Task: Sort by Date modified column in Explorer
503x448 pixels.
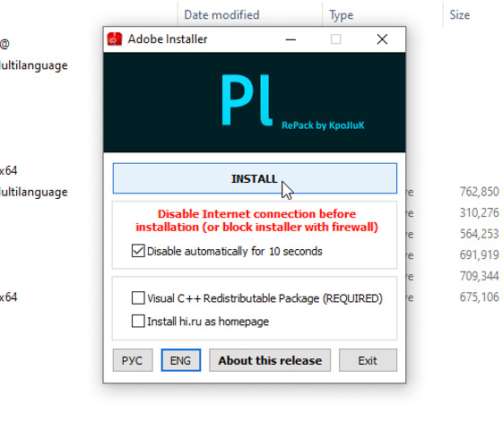Action: 221,14
